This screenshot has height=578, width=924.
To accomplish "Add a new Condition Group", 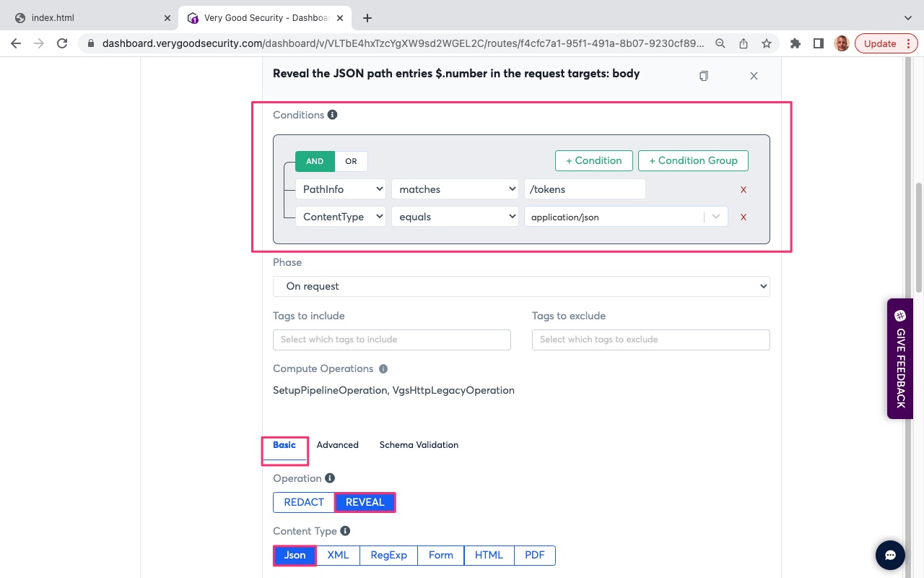I will click(x=693, y=160).
